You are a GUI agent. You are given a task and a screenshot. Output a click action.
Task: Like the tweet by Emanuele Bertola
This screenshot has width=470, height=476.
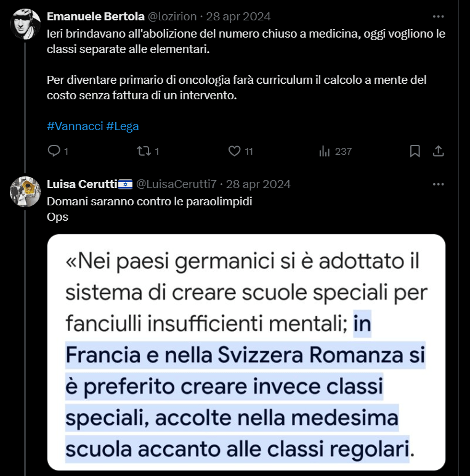coord(234,151)
